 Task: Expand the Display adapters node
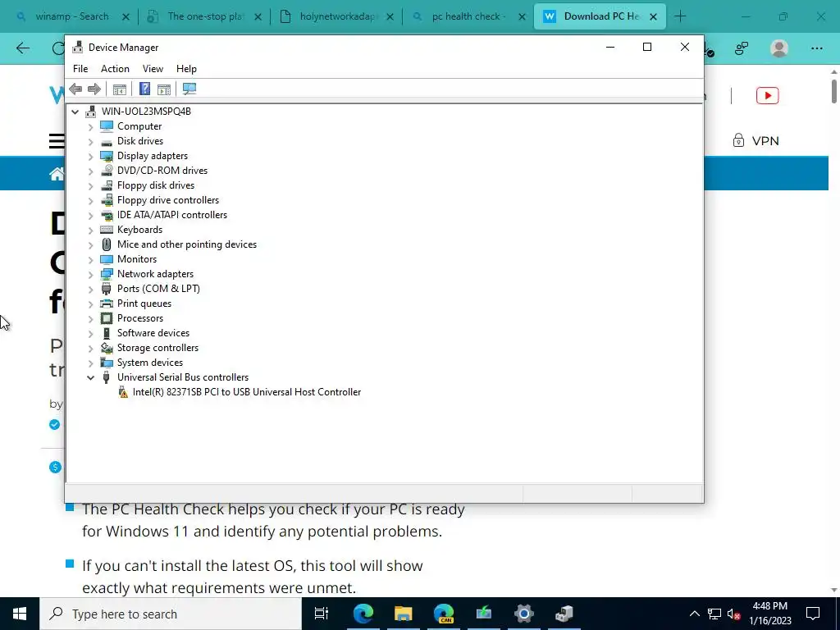(90, 157)
